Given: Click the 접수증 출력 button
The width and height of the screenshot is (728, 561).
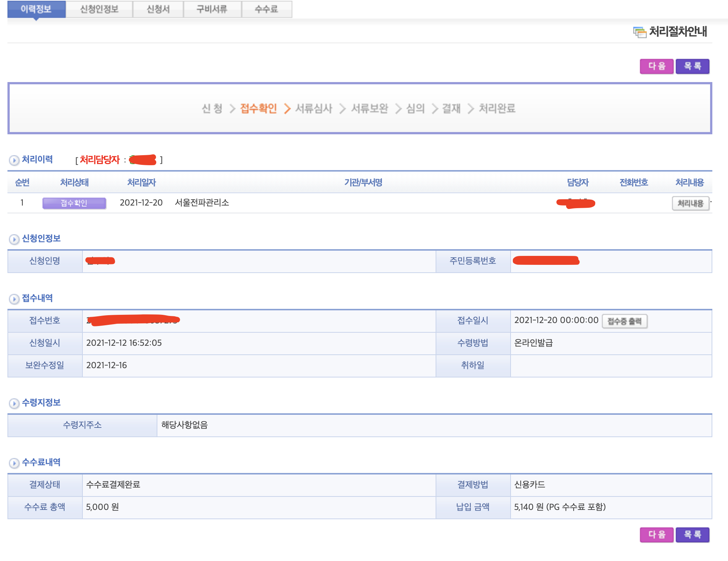Looking at the screenshot, I should (x=624, y=321).
